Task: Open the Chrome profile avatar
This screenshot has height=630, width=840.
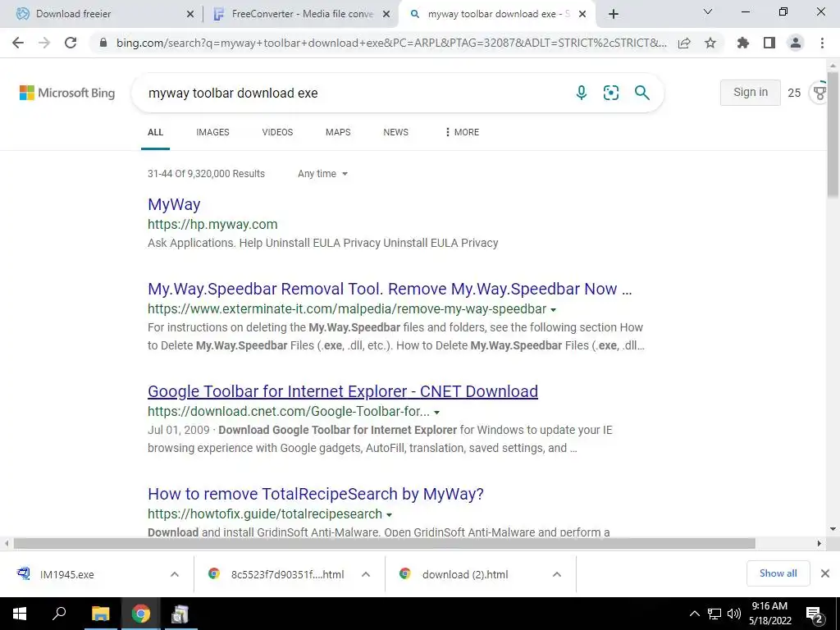Action: [x=796, y=43]
